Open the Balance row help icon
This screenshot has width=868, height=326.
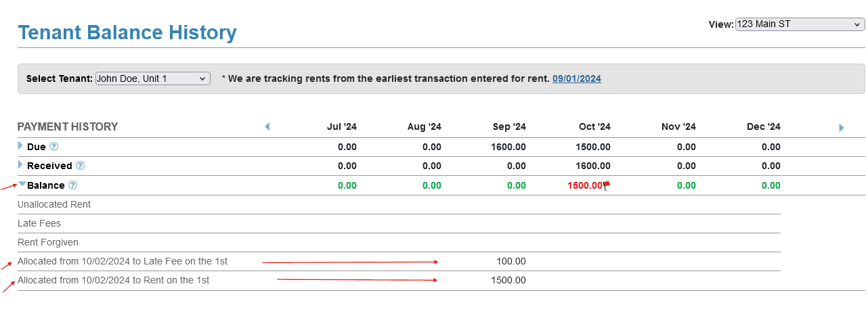[72, 185]
